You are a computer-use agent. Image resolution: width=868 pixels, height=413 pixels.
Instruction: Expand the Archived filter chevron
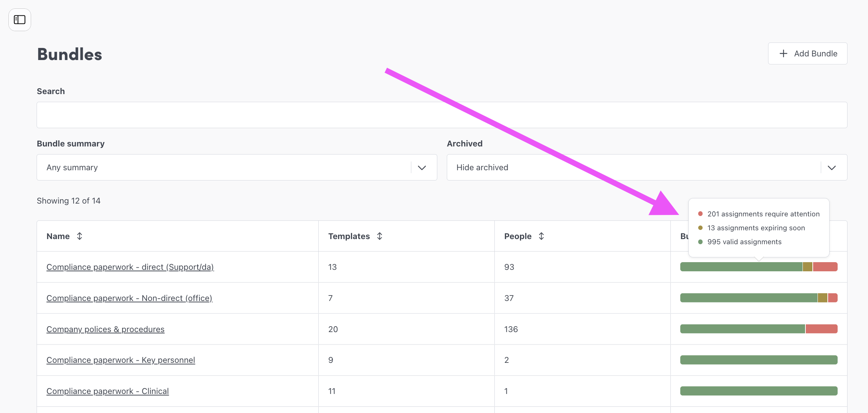(x=832, y=168)
